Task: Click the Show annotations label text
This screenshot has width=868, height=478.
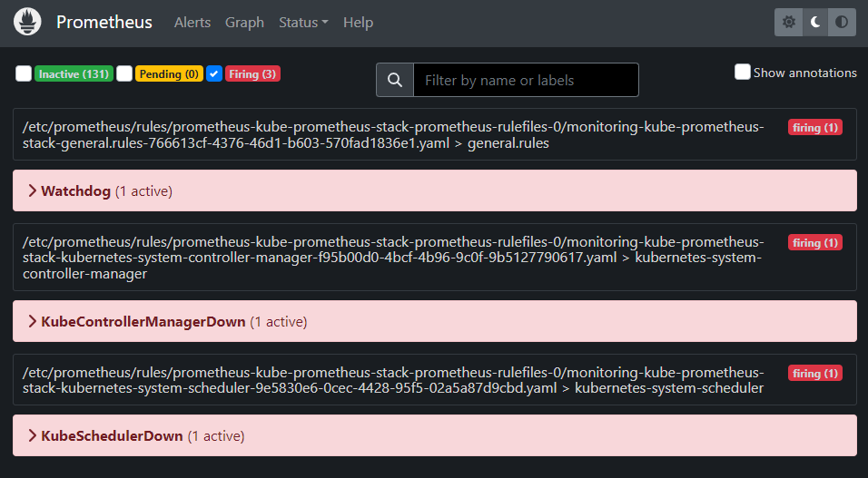Action: point(804,73)
